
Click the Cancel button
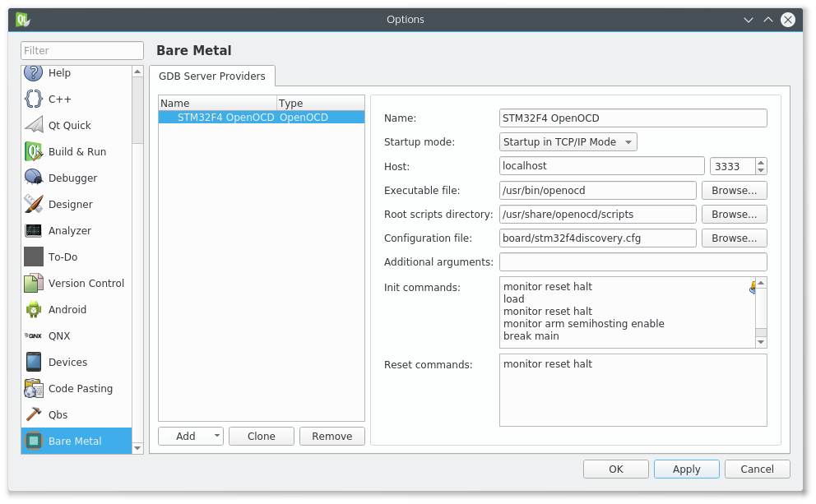[x=758, y=469]
